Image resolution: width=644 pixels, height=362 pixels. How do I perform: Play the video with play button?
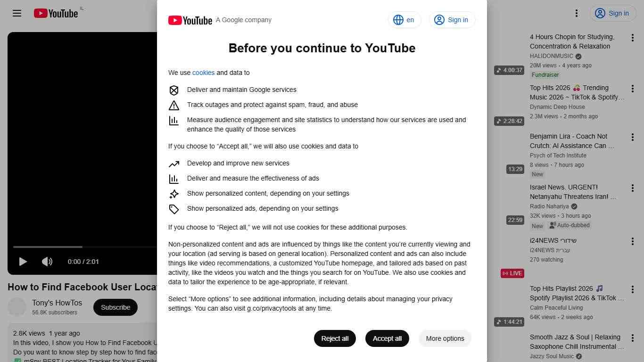23,262
